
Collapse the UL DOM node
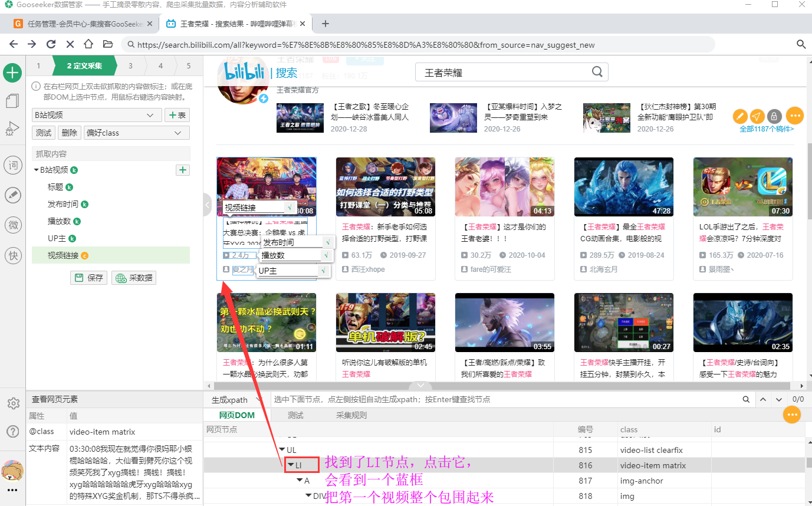(282, 450)
